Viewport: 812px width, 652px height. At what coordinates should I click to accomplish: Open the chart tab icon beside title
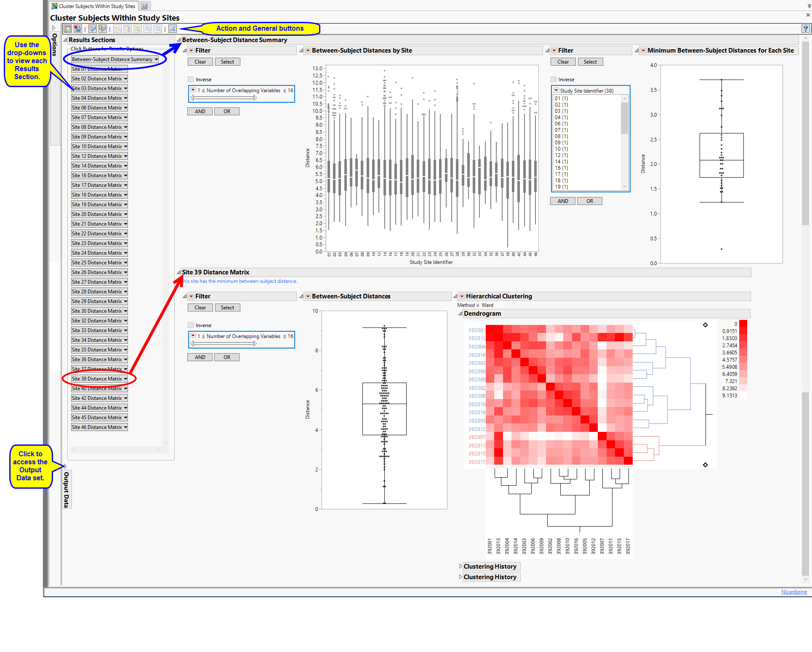(x=144, y=6)
